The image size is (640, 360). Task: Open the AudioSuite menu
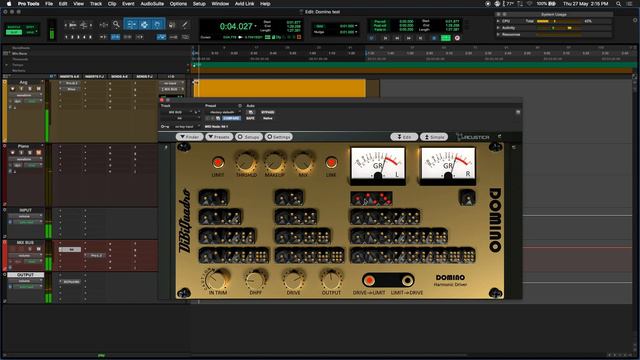click(152, 4)
